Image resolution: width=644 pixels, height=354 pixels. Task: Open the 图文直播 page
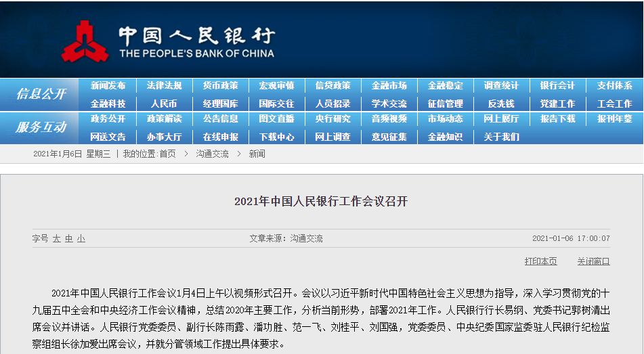pyautogui.click(x=276, y=119)
